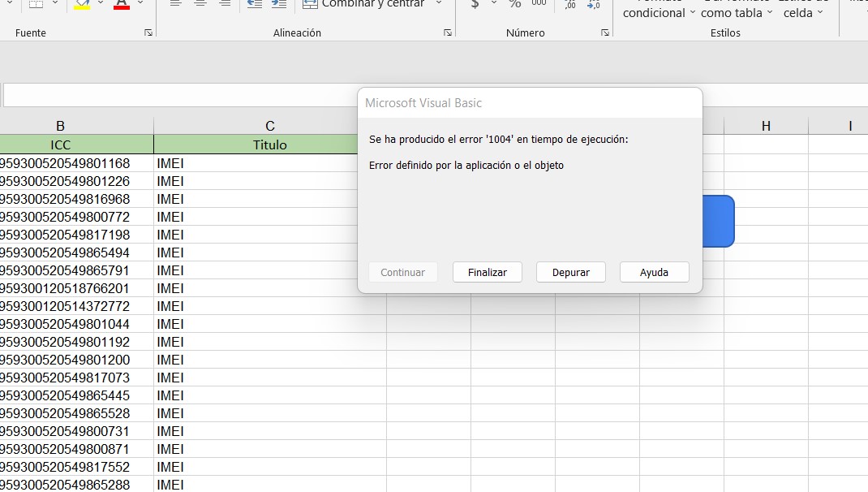The width and height of the screenshot is (868, 492).
Task: Click the greyed-out Continuar button
Action: point(403,272)
